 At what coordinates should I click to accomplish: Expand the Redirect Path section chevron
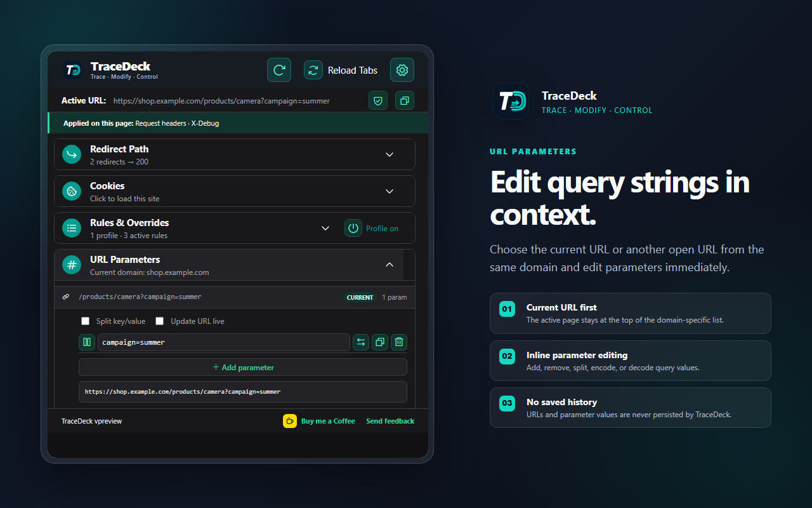click(390, 154)
